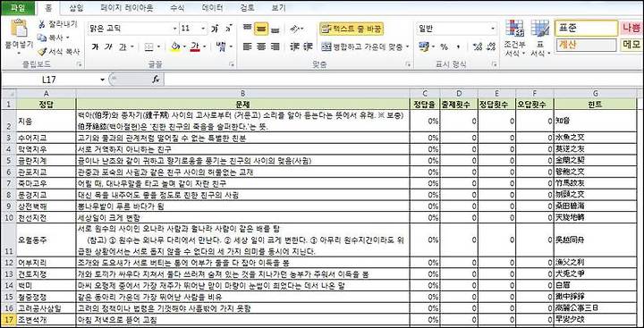Click the Paste (붙여넣기) clipboard icon

pyautogui.click(x=19, y=29)
